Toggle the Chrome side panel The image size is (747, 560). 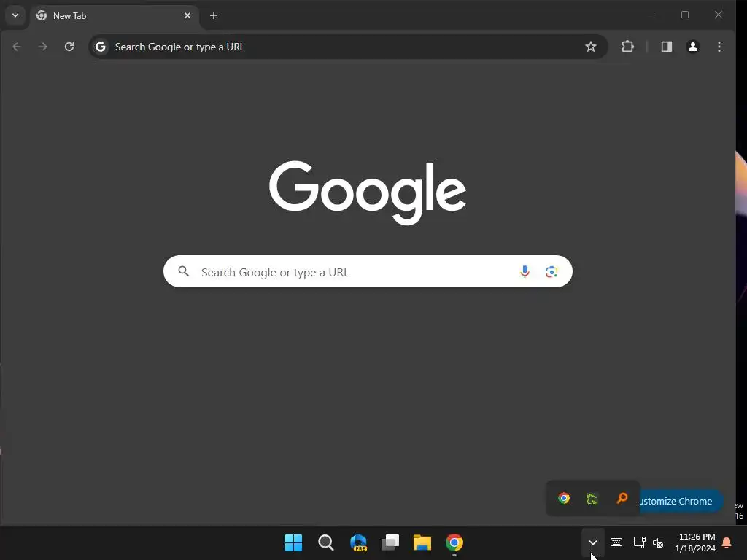tap(667, 47)
